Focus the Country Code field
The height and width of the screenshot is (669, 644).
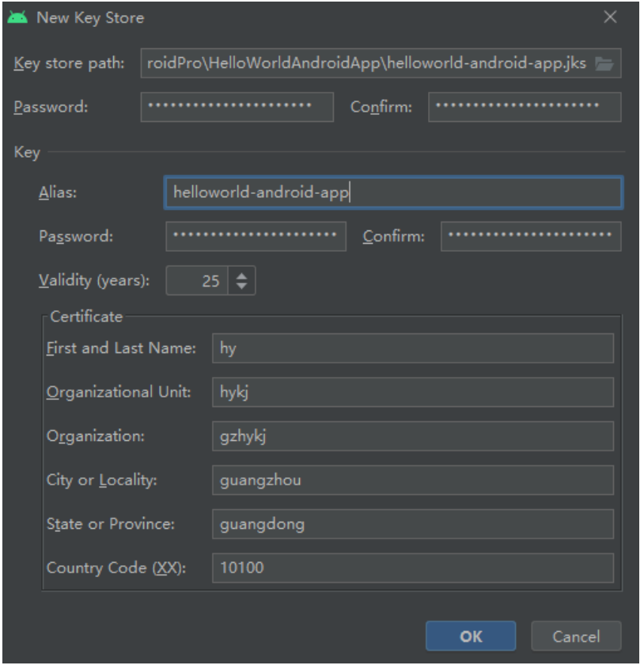coord(412,568)
